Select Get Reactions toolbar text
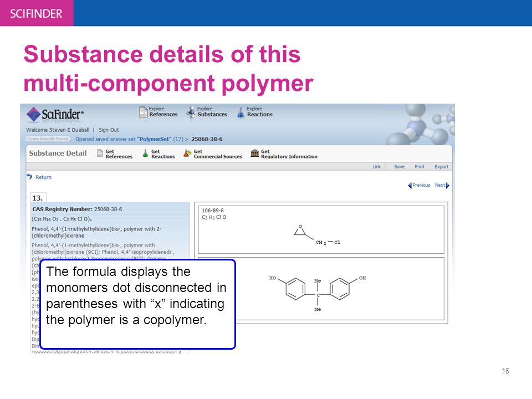Screen dimensions: 532x399 (x=163, y=154)
